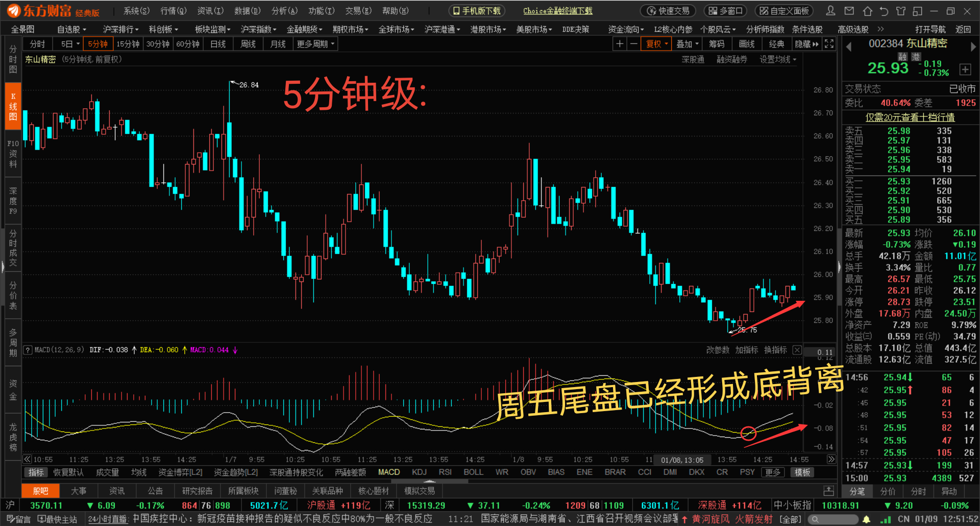980x526 pixels.
Task: Expand more toolbar items chevron
Action: pos(880,29)
